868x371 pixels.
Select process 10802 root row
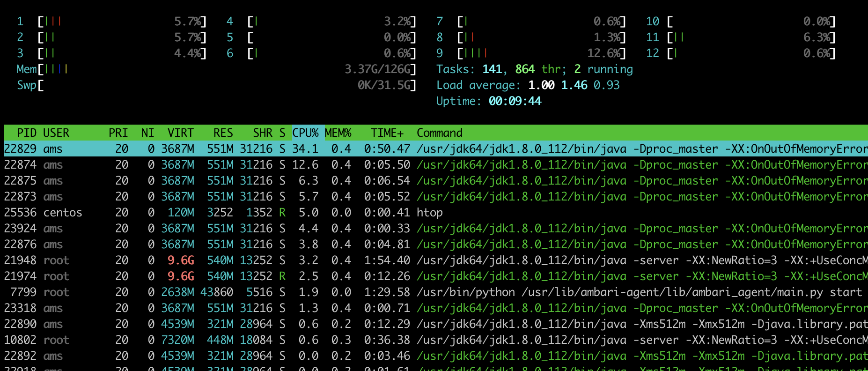click(434, 340)
